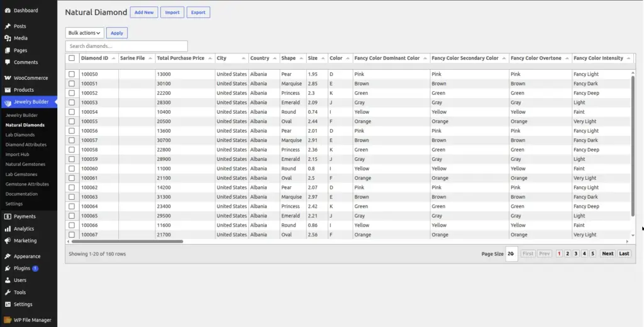
Task: Sort by Diamond ID column arrow
Action: pyautogui.click(x=114, y=58)
